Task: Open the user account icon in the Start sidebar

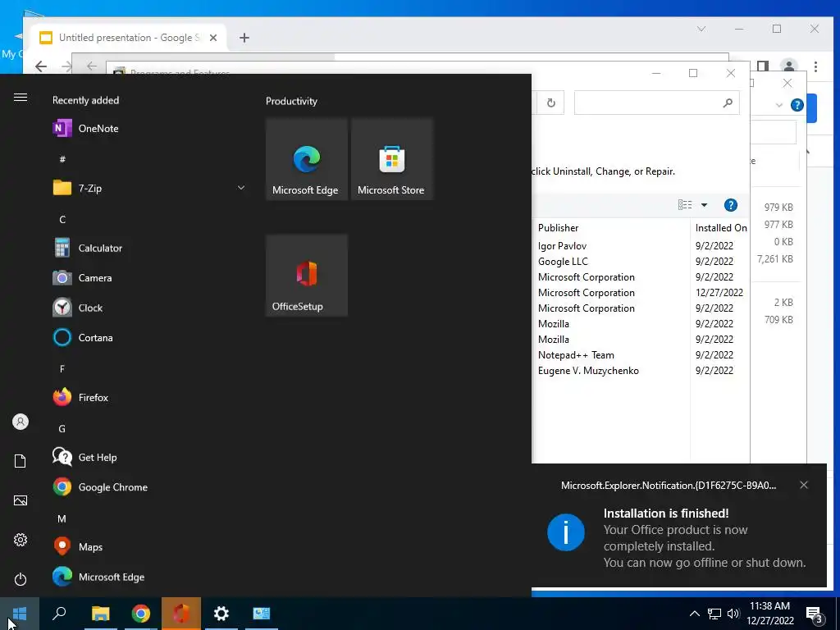Action: [21, 422]
